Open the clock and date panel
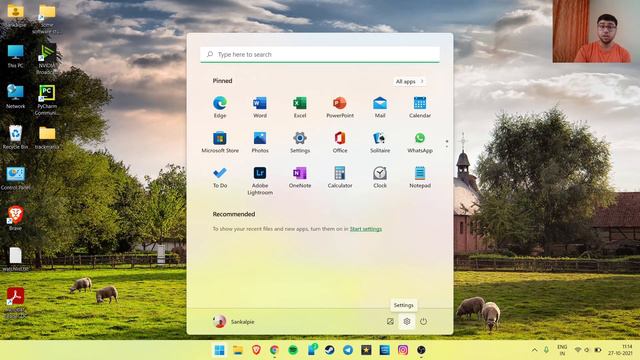This screenshot has height=360, width=640. 620,350
